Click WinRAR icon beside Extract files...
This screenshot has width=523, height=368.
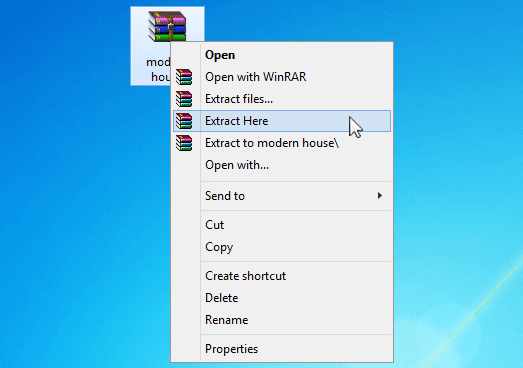tap(184, 99)
